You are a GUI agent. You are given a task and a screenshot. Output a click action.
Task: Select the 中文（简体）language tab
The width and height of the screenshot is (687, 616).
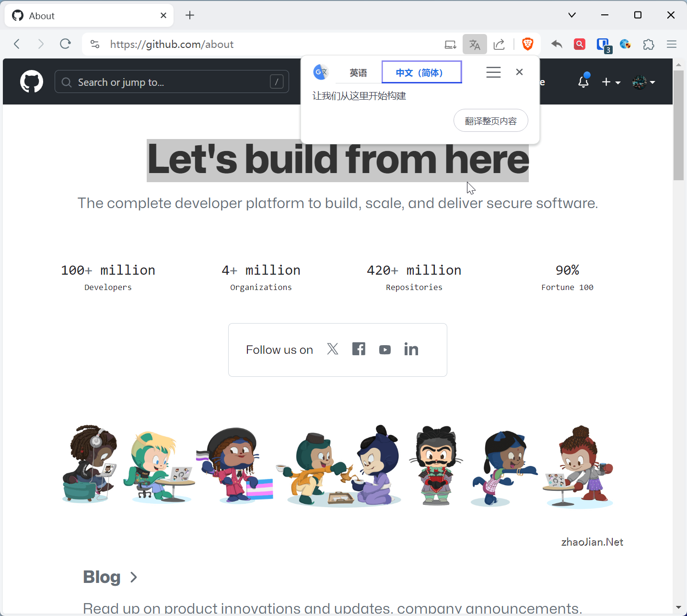421,72
